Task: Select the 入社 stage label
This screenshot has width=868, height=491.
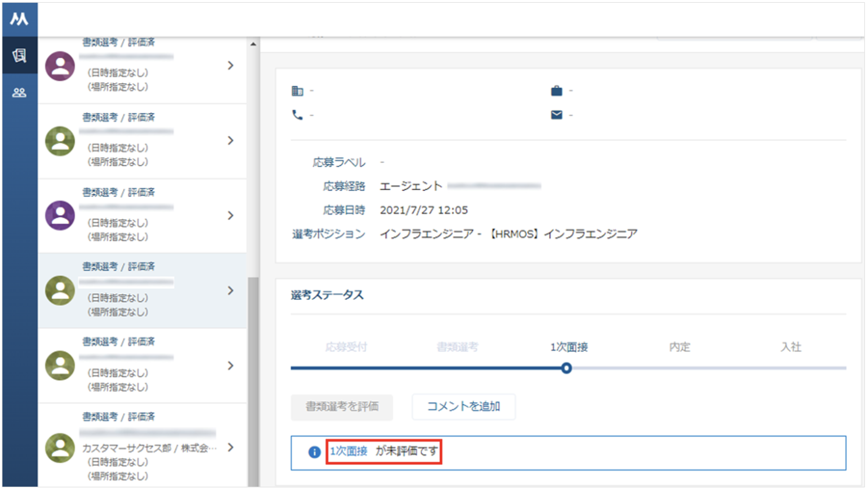Action: point(791,347)
